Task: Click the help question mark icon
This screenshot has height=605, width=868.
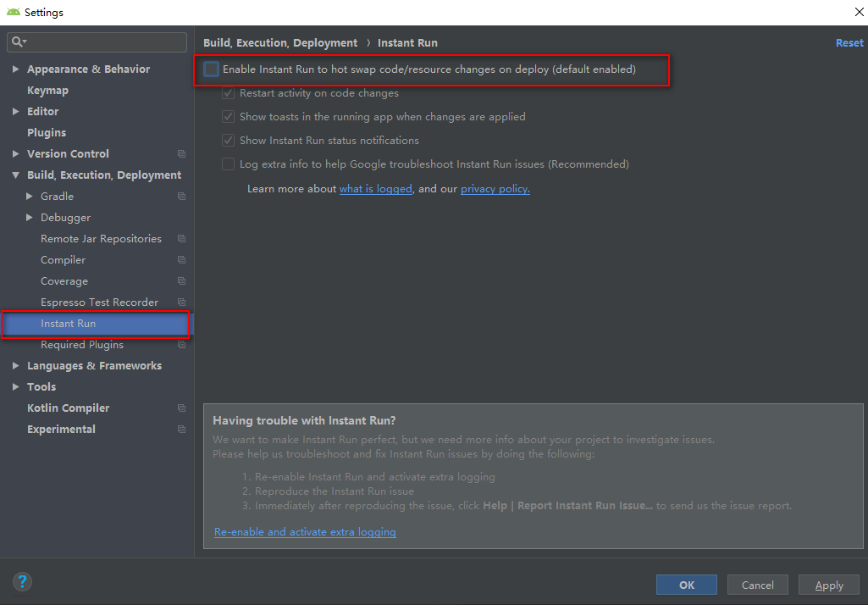Action: pos(22,582)
